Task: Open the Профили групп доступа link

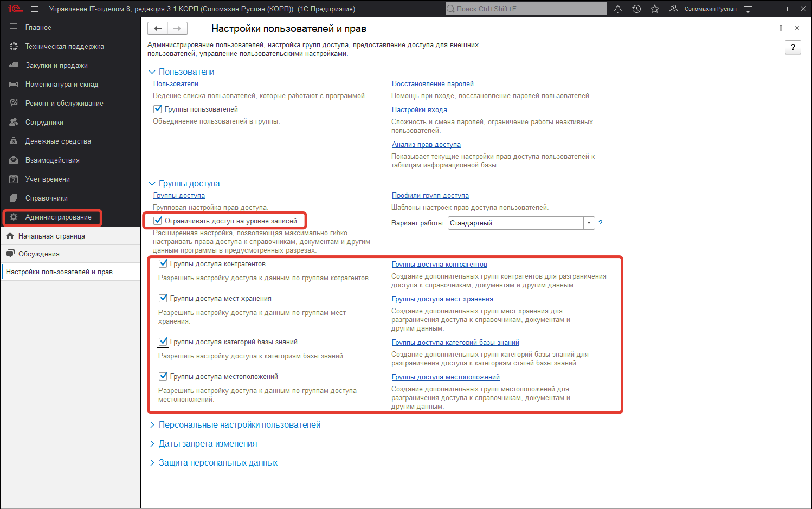Action: click(x=430, y=196)
